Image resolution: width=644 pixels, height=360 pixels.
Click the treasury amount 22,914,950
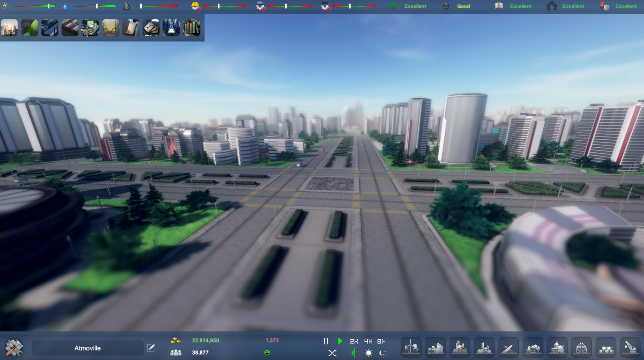[206, 341]
